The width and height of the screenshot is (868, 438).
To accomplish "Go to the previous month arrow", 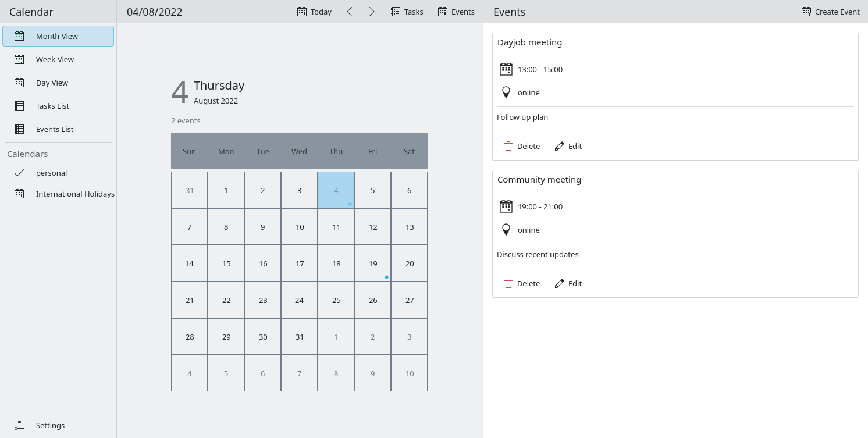I will 350,12.
